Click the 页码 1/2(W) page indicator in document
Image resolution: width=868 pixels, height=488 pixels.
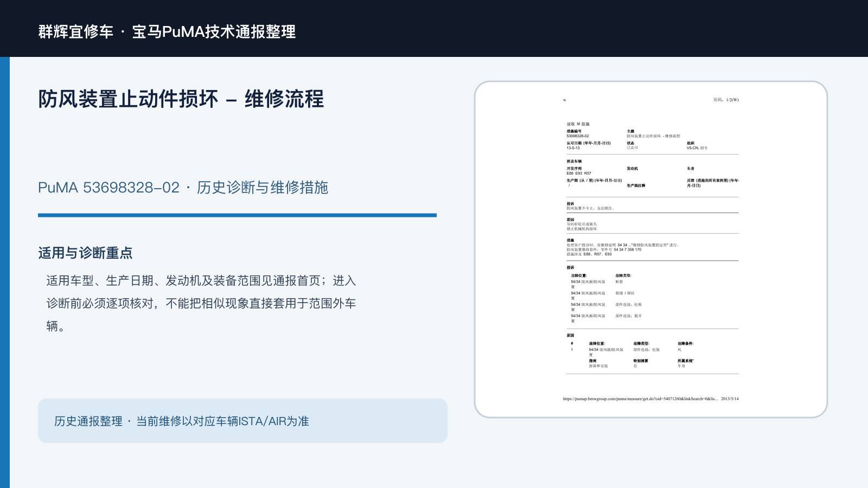click(726, 100)
